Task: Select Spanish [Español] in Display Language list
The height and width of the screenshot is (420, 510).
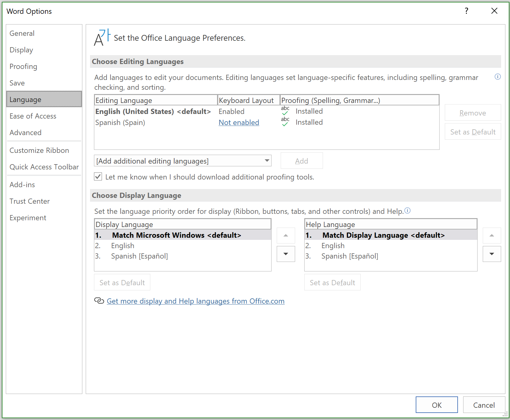Action: pos(140,256)
